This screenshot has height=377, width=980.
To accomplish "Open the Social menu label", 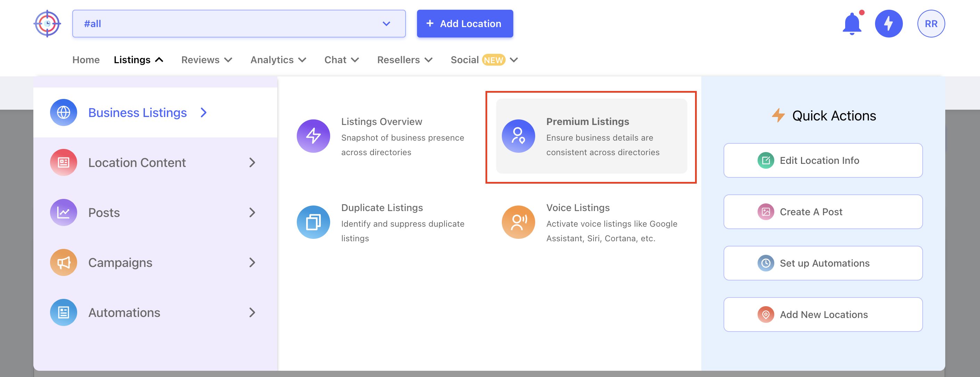I will (x=465, y=60).
